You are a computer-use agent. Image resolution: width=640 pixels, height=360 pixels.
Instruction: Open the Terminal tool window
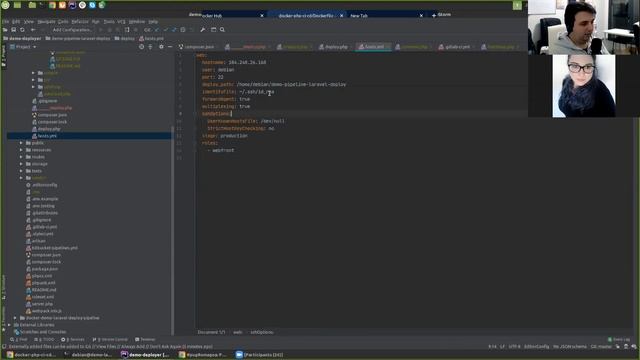click(x=145, y=340)
